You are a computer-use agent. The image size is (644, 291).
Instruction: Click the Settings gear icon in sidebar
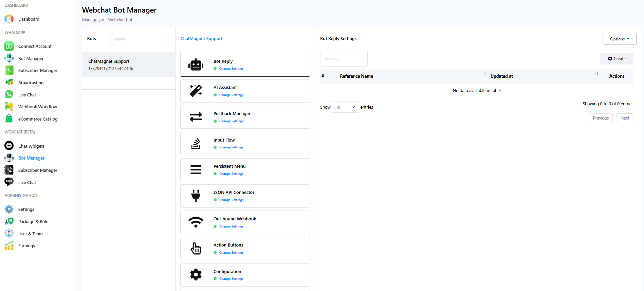coord(9,209)
